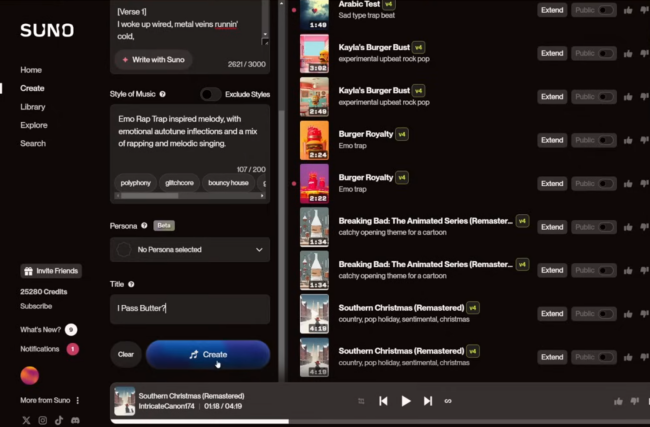This screenshot has height=427, width=650.
Task: Skip to next track in player
Action: pyautogui.click(x=428, y=401)
